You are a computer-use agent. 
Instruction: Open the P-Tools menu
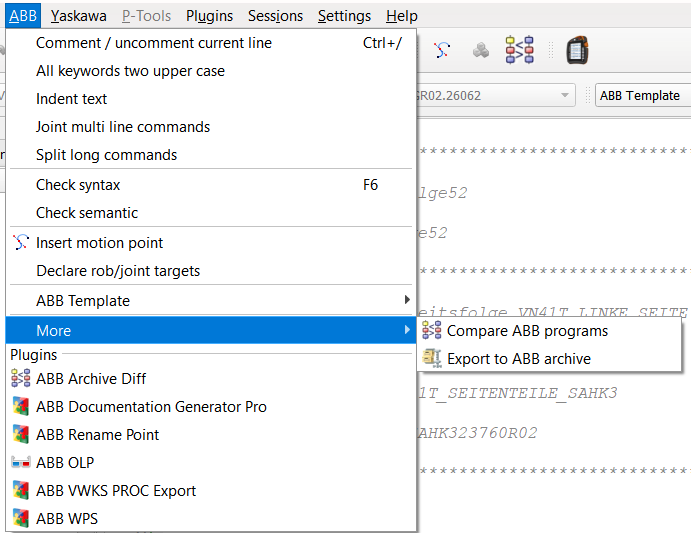pos(146,16)
